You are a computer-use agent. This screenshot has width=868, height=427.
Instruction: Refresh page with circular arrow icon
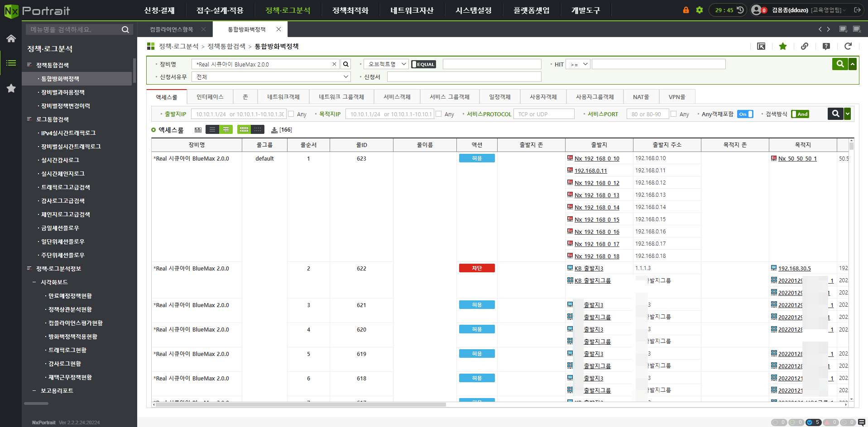click(x=848, y=46)
